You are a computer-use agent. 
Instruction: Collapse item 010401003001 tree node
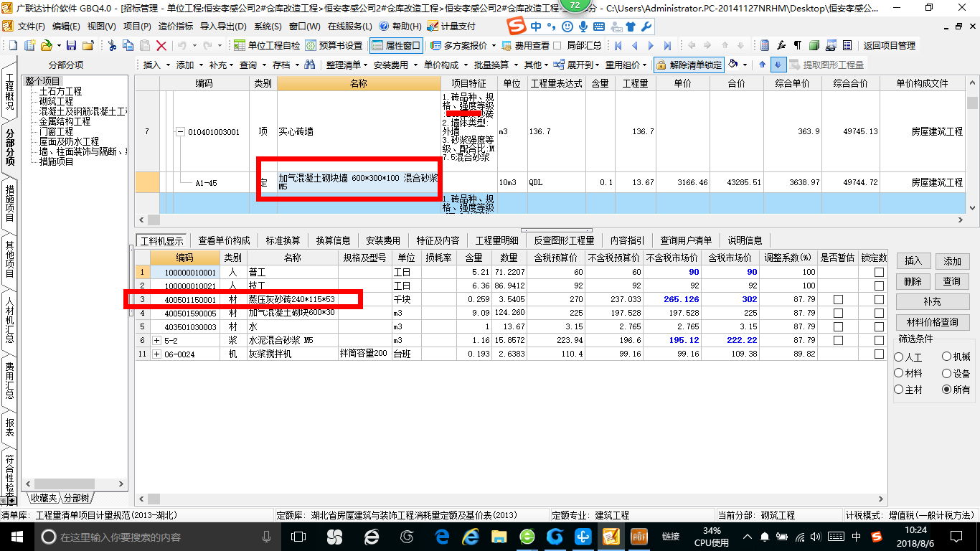click(180, 132)
